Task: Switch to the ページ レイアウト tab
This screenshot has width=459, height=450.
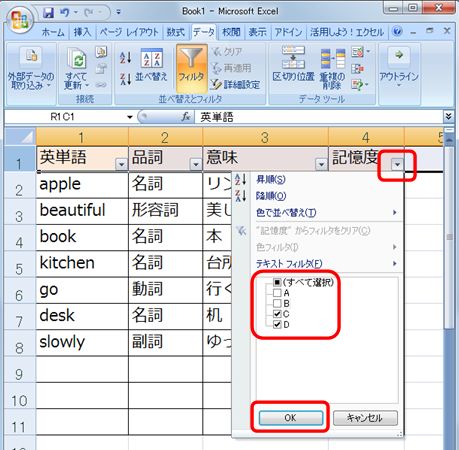Action: point(129,32)
